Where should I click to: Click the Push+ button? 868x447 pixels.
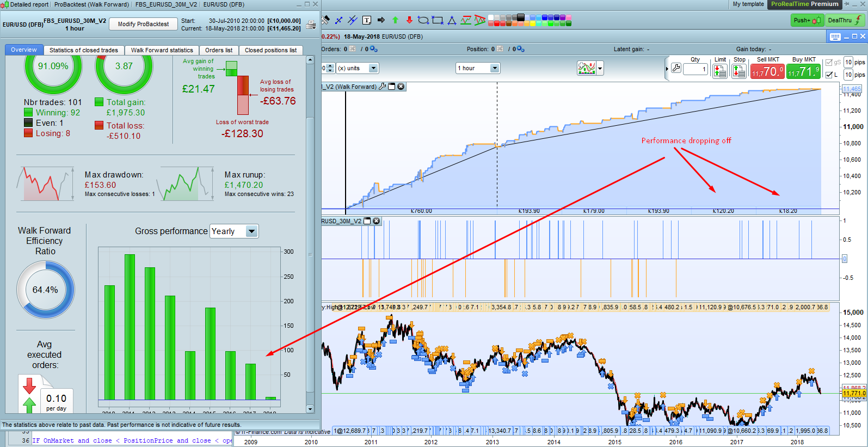pos(807,20)
